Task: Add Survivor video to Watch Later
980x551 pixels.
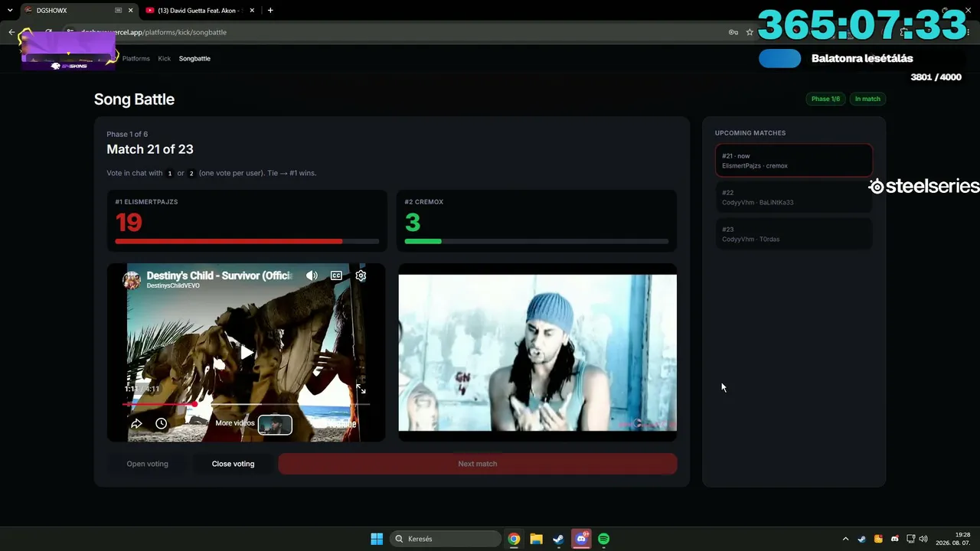Action: tap(161, 423)
